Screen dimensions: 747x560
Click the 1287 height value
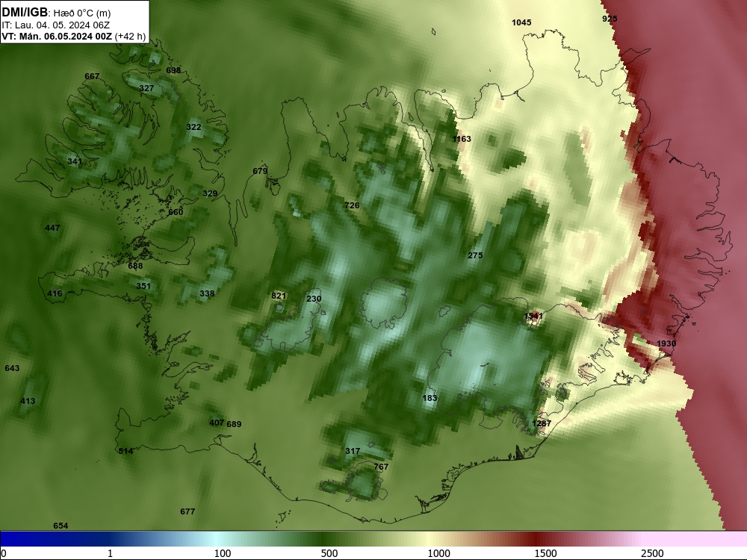click(x=542, y=423)
